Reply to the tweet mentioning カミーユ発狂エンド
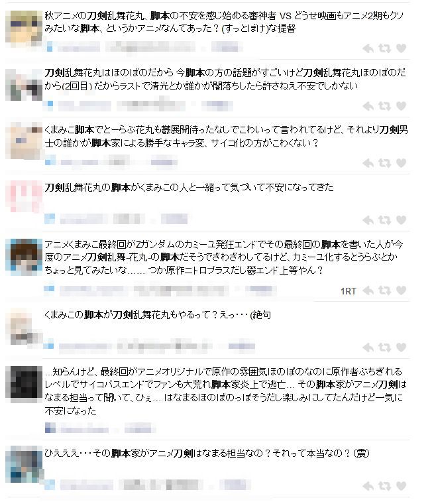The width and height of the screenshot is (434, 504). pos(368,290)
